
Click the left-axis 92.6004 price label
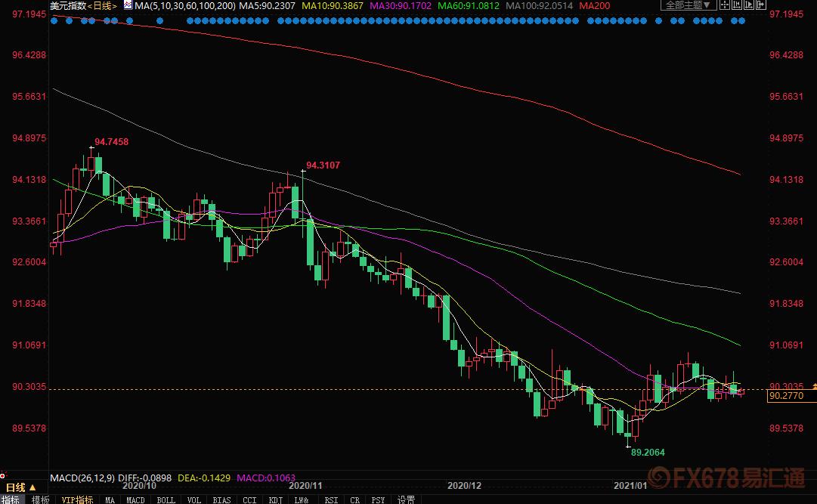(29, 262)
